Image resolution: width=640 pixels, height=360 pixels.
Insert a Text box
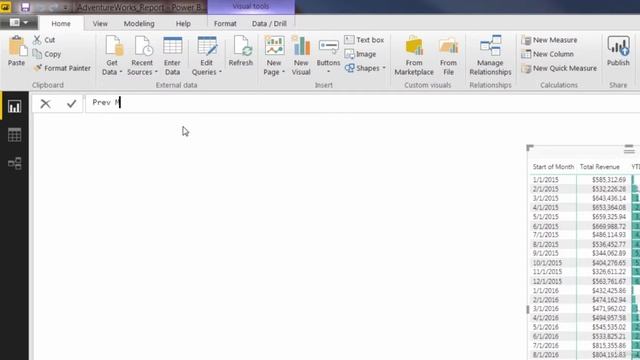click(x=364, y=40)
